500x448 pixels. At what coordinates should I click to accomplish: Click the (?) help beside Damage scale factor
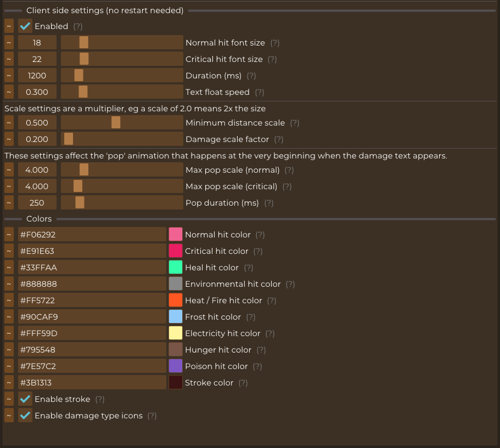pos(279,139)
